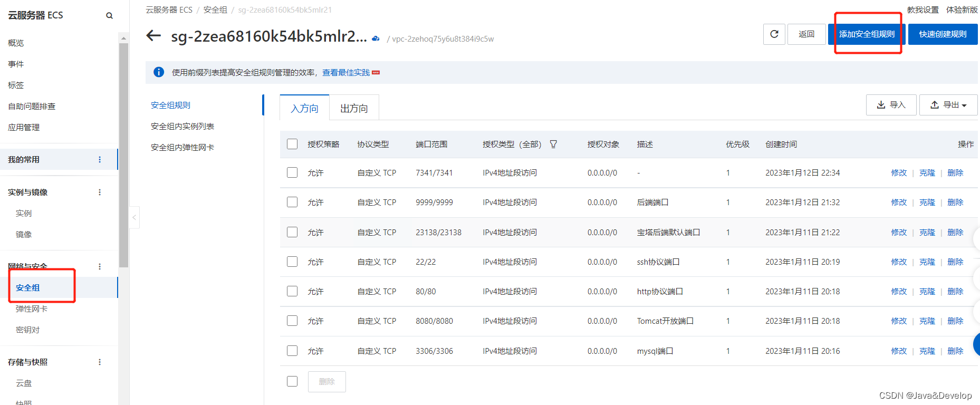Click 克隆 for the http协议端口 rule

point(927,291)
